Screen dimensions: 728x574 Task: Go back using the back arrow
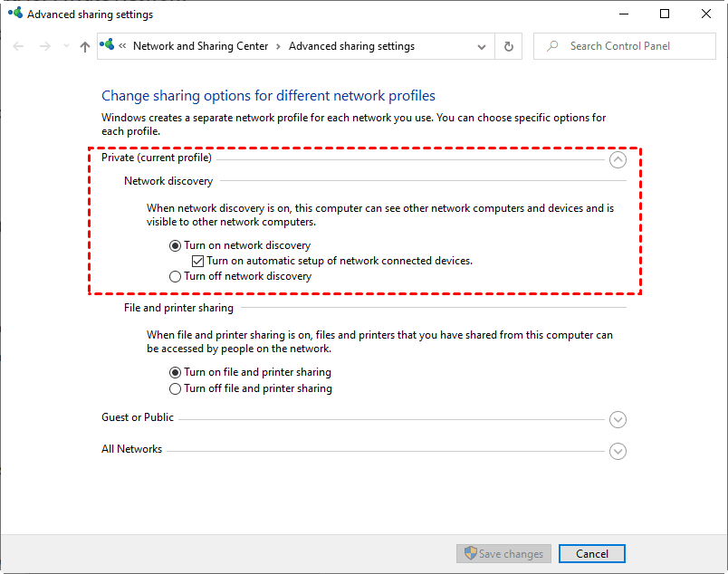point(19,46)
